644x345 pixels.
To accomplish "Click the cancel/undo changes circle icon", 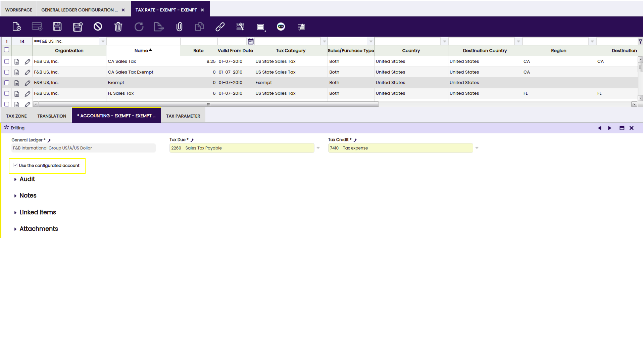I will [x=98, y=27].
